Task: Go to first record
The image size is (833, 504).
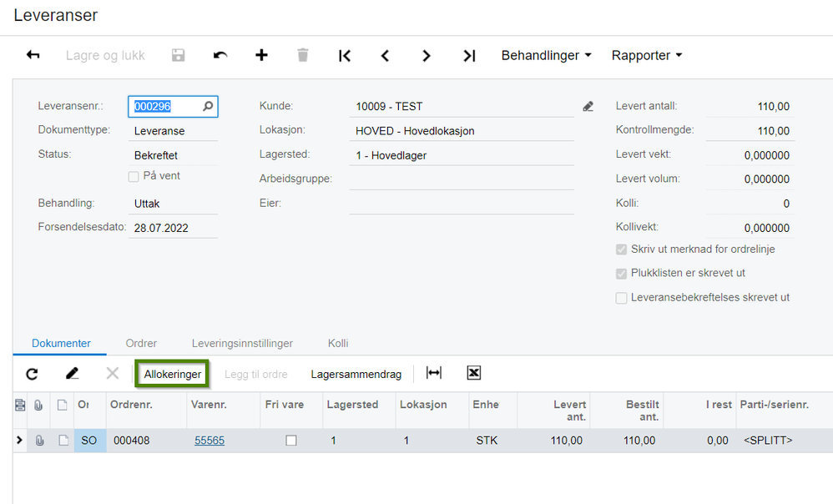Action: 344,55
